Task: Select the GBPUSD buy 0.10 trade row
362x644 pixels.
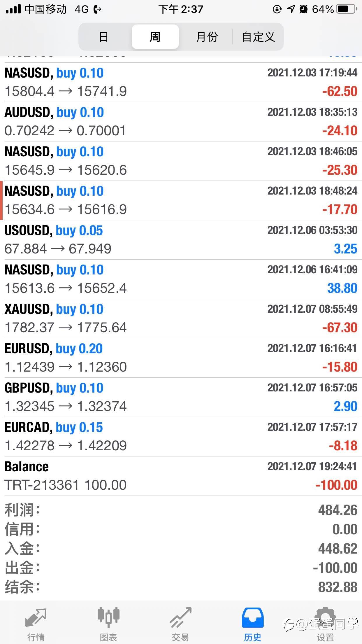Action: pos(181,397)
